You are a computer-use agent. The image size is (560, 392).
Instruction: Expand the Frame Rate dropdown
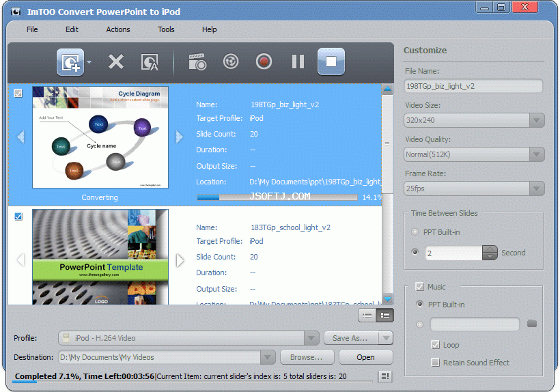[x=536, y=188]
